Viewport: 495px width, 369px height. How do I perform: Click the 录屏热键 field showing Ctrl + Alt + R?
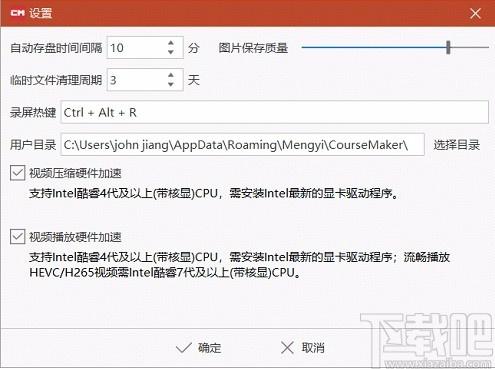click(275, 112)
